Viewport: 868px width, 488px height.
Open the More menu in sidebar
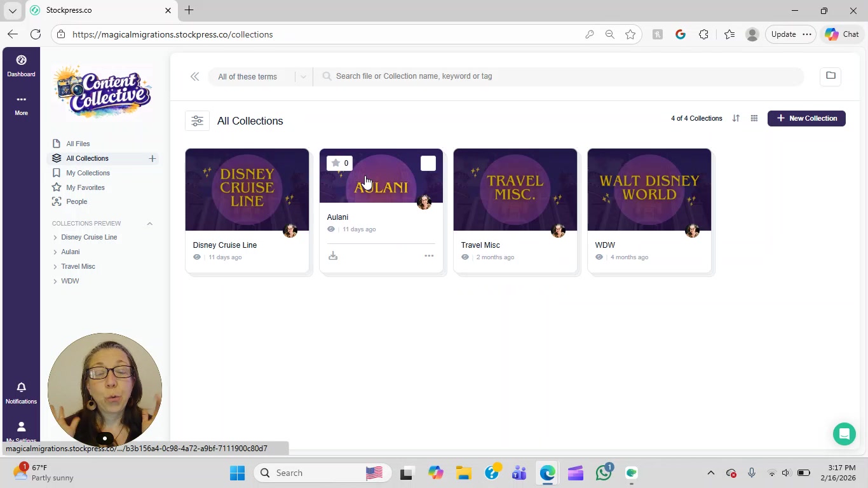[21, 105]
